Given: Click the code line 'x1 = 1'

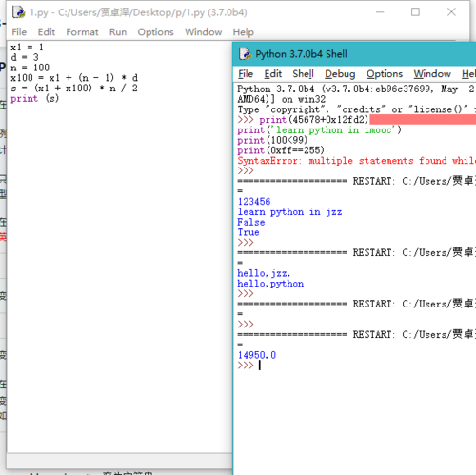Looking at the screenshot, I should click(x=27, y=48).
